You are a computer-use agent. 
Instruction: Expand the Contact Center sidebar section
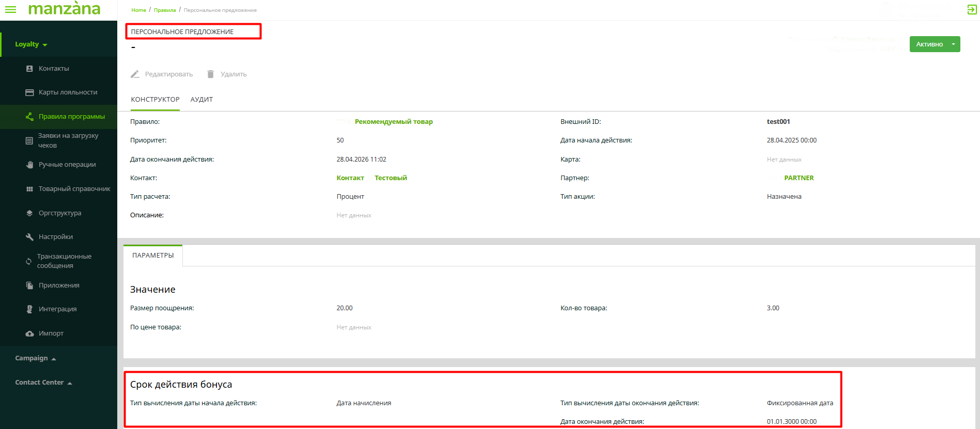click(43, 383)
